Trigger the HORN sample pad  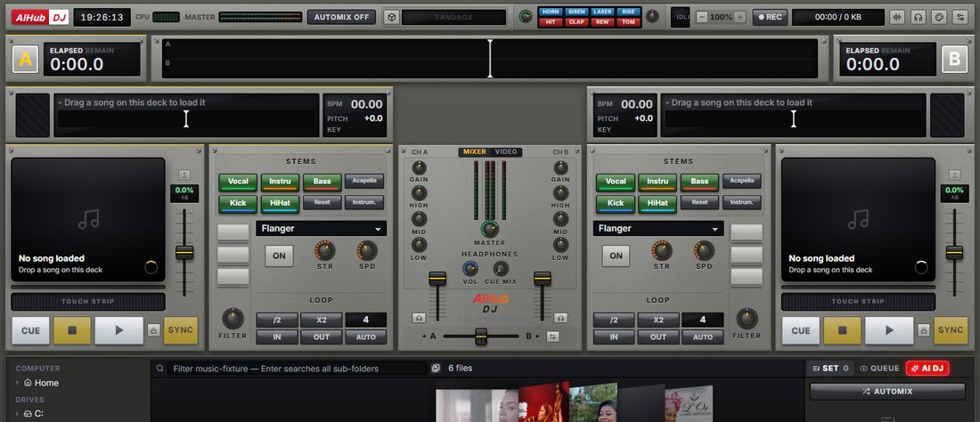pyautogui.click(x=551, y=12)
